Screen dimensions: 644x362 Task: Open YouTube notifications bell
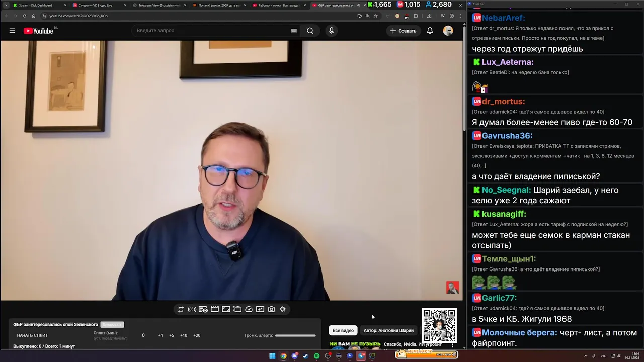pos(430,31)
